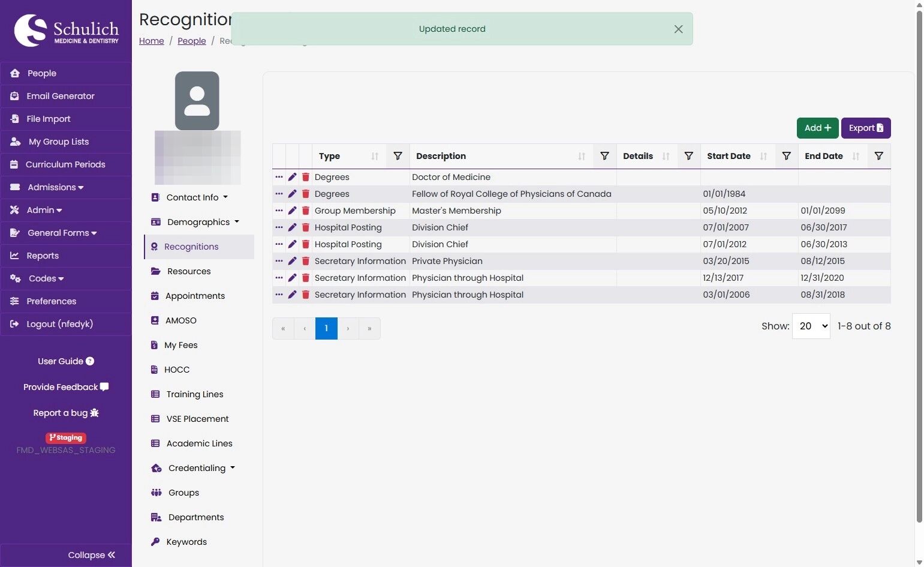924x567 pixels.
Task: Open People in the sidebar
Action: tap(66, 73)
